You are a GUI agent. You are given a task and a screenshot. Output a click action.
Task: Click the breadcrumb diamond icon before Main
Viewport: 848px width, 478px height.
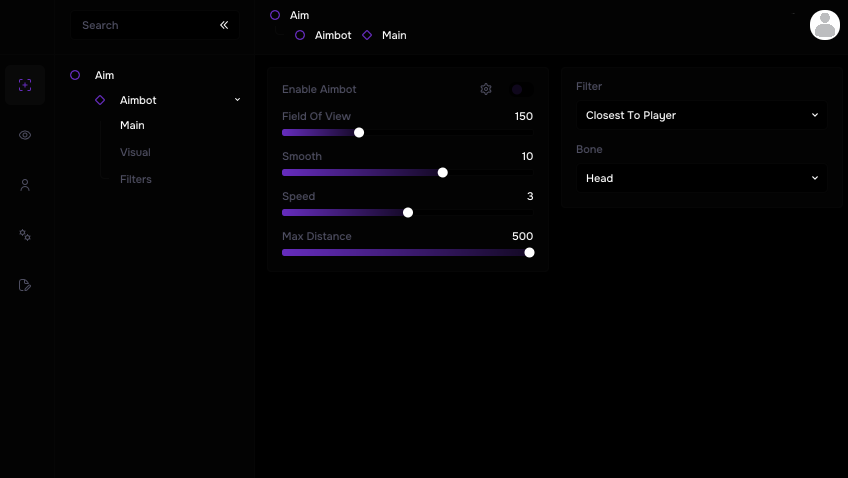click(x=367, y=35)
